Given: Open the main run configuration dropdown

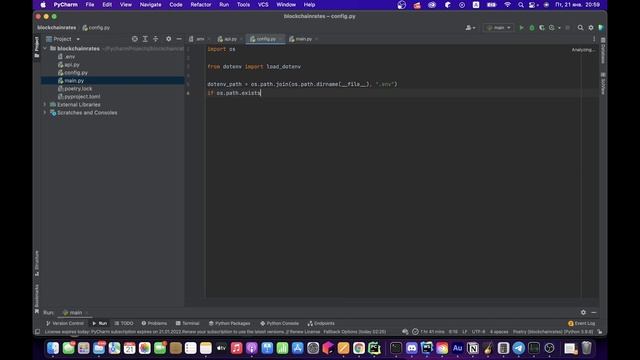Looking at the screenshot, I should click(499, 28).
